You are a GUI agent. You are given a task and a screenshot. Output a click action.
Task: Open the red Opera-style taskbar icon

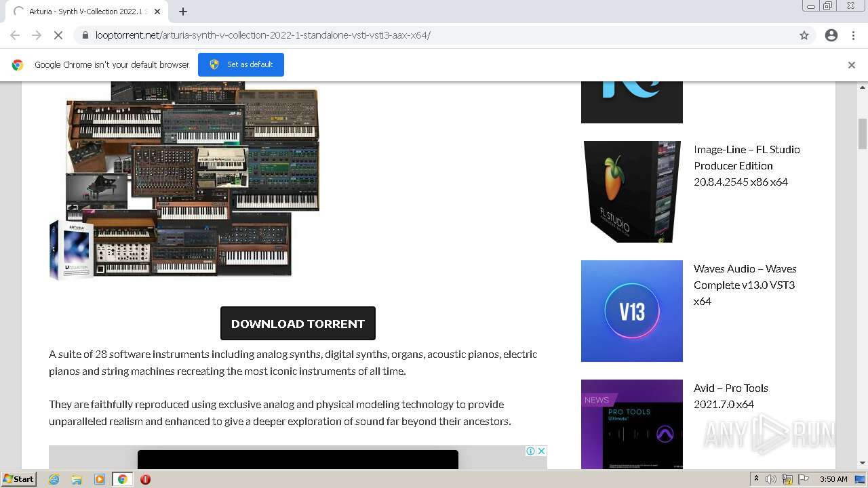tap(145, 479)
